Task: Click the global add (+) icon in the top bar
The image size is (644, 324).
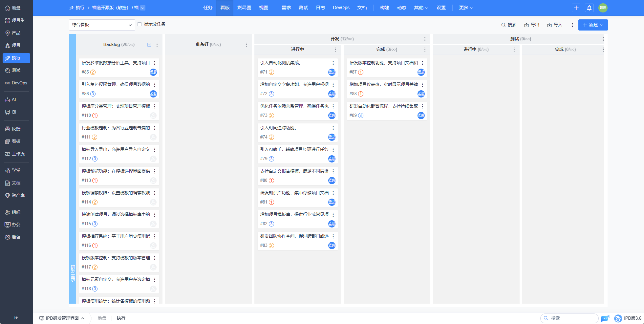Action: 576,8
